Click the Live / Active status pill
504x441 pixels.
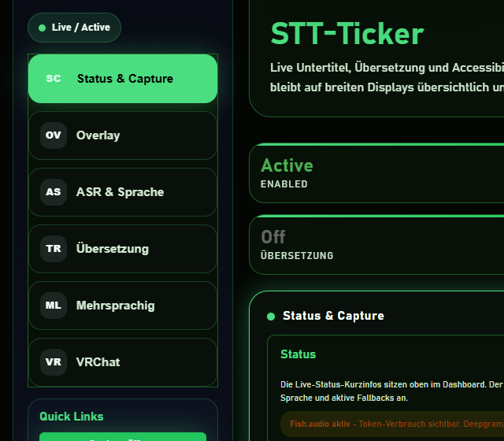tap(74, 28)
